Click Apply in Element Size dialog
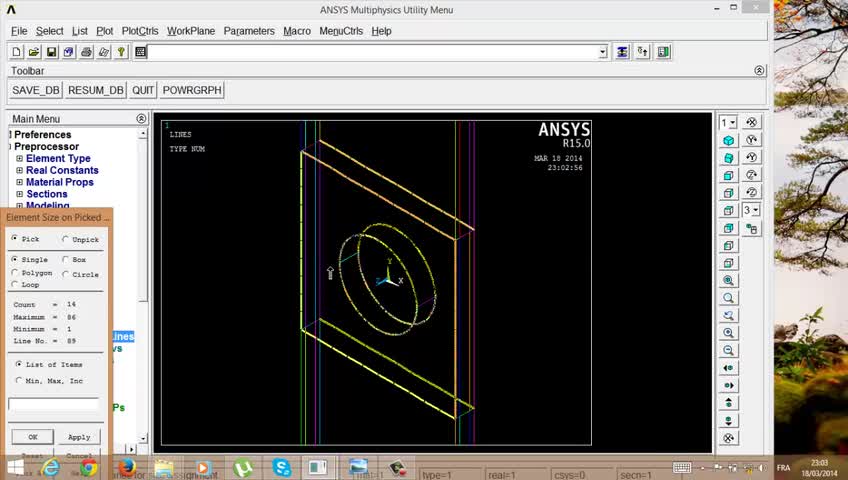The image size is (848, 480). click(x=79, y=437)
